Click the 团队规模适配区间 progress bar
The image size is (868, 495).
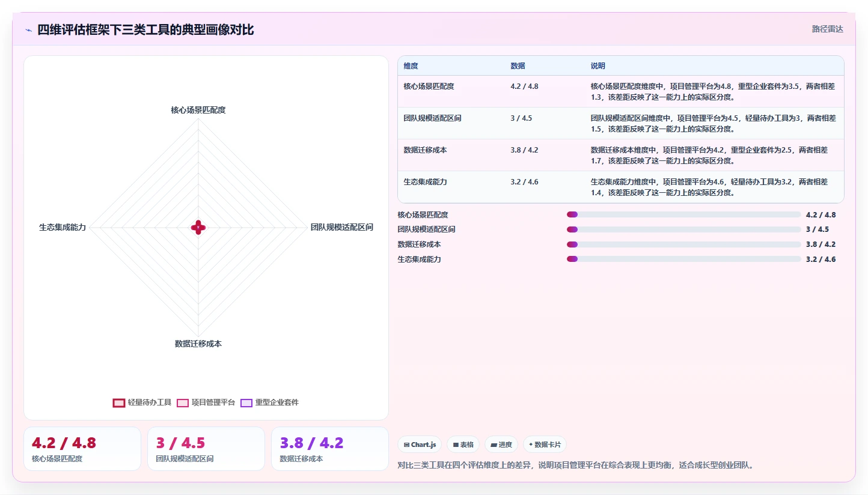(x=683, y=229)
